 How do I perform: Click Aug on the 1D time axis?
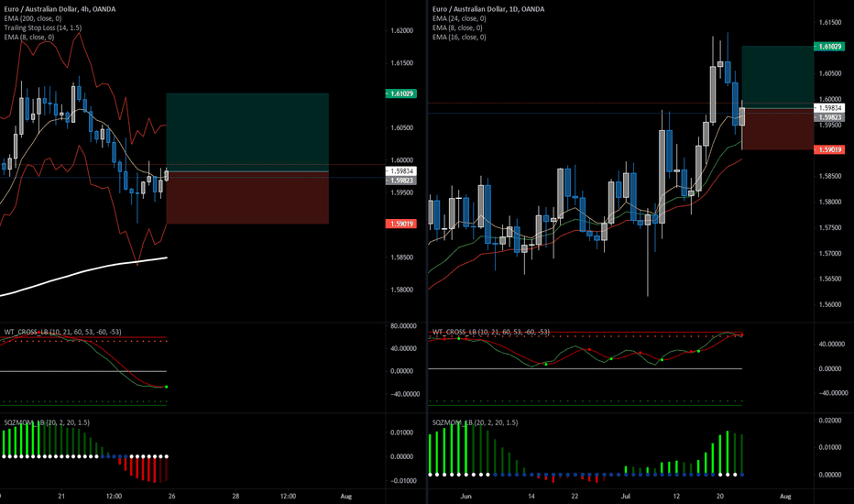[x=785, y=497]
